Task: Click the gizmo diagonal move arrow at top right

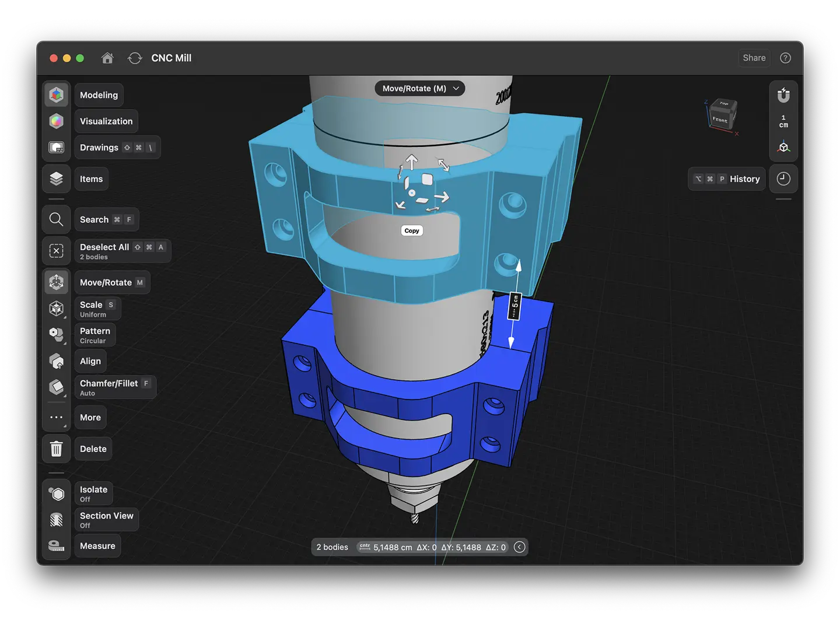Action: [444, 164]
